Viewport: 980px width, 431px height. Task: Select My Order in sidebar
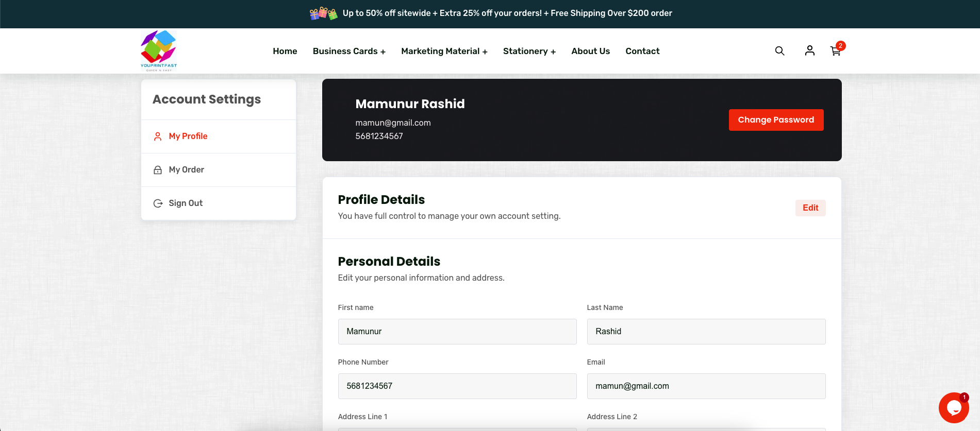click(219, 170)
